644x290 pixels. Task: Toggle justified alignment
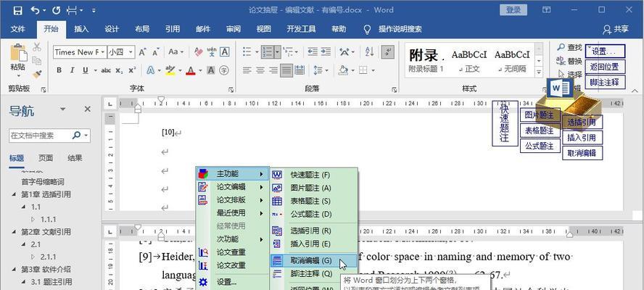click(x=286, y=70)
